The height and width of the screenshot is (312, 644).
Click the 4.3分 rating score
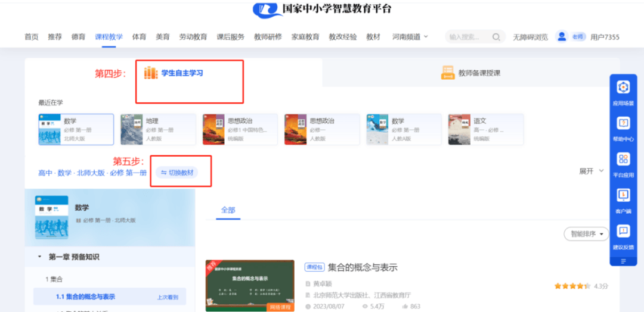pos(601,286)
